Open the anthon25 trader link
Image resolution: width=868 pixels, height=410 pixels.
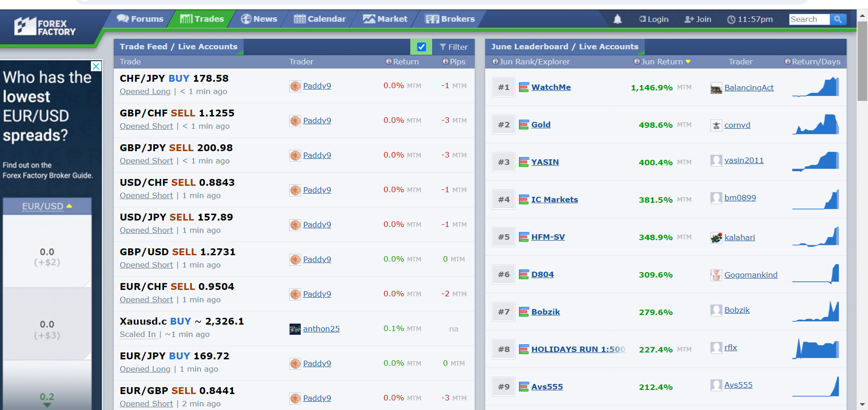321,329
